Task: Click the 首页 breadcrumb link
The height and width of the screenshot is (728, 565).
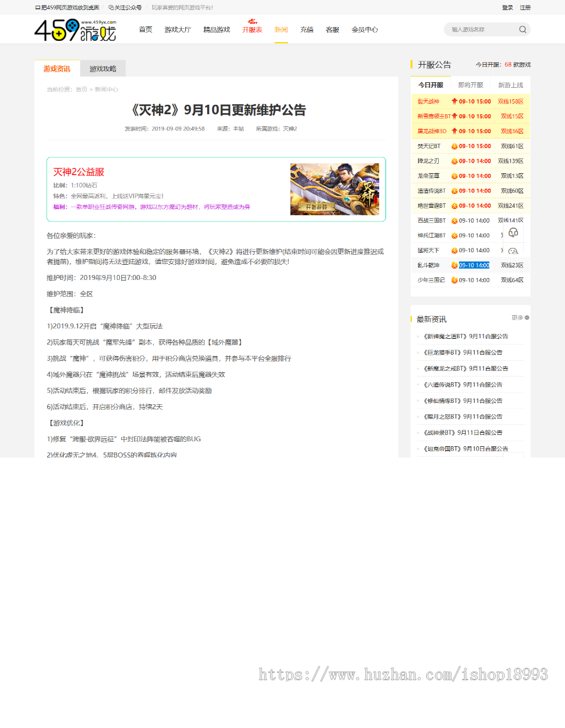Action: 82,90
